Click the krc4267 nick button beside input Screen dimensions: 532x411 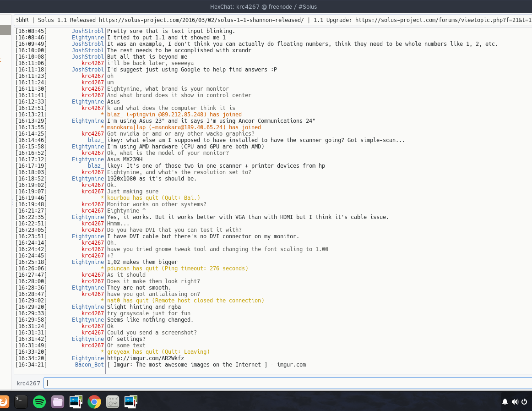pos(28,383)
